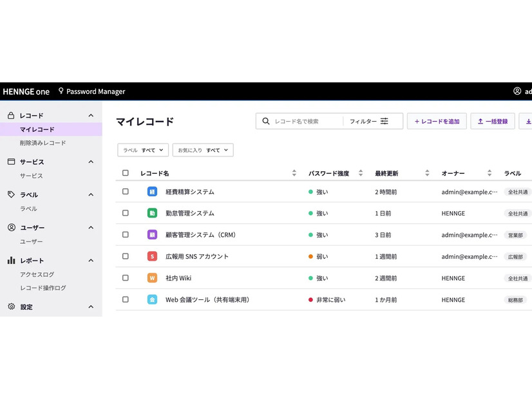Collapse the レコード sidebar section chevron
The image size is (532, 399).
(91, 116)
